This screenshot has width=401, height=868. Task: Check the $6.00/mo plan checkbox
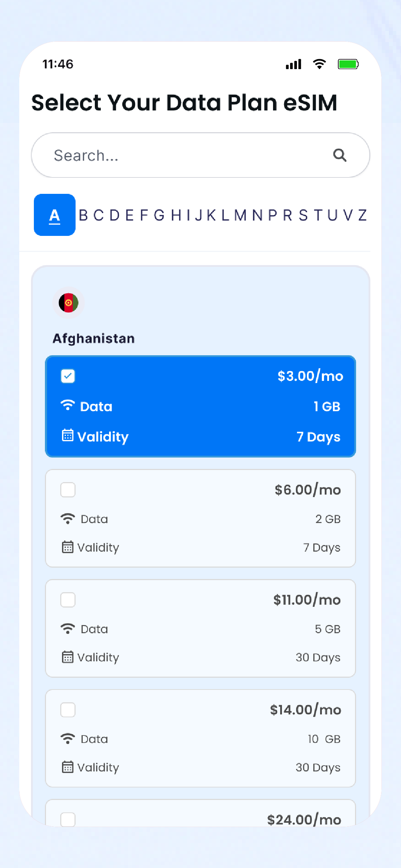coord(68,490)
